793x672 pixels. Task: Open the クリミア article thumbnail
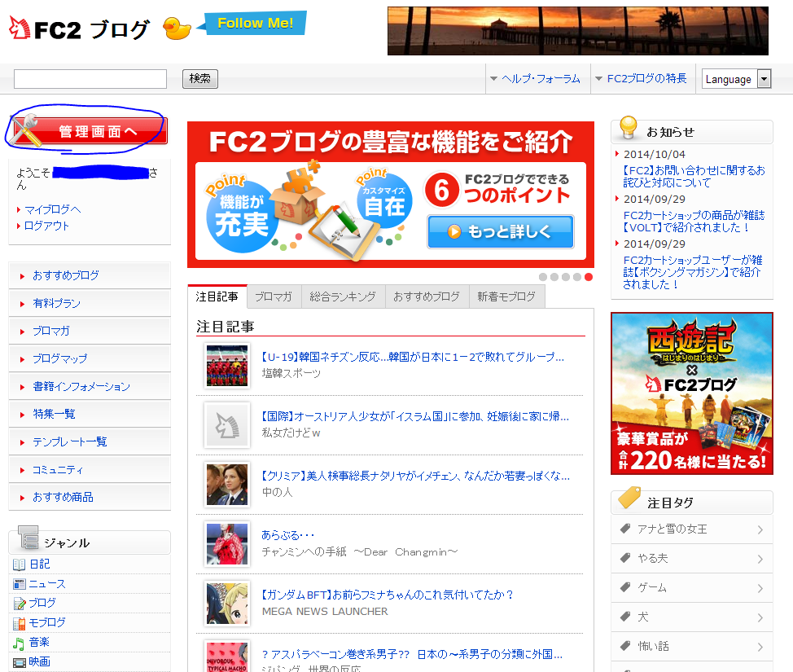227,485
